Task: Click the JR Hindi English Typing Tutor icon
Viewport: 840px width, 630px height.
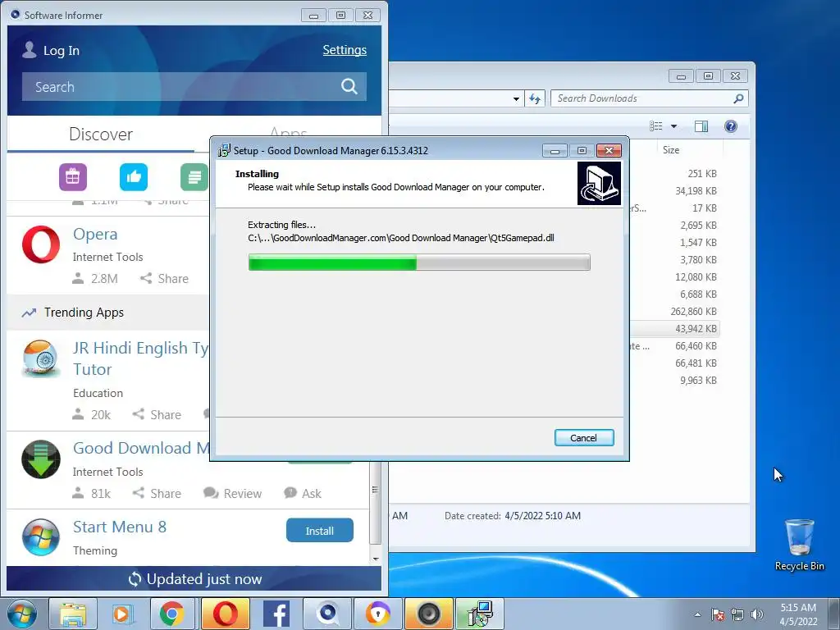Action: pos(41,358)
